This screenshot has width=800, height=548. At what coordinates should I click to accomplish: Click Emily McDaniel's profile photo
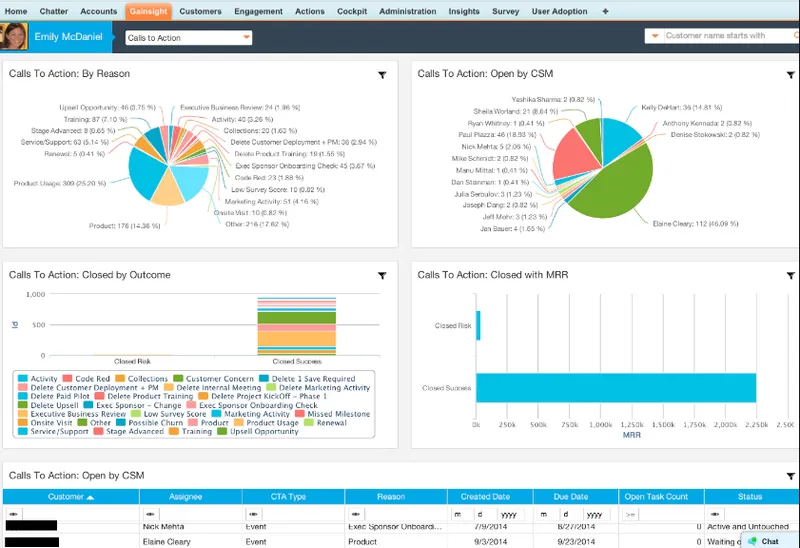14,37
